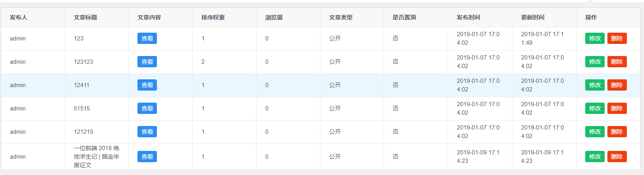Delete article 121215
The image size is (644, 175).
click(x=617, y=131)
